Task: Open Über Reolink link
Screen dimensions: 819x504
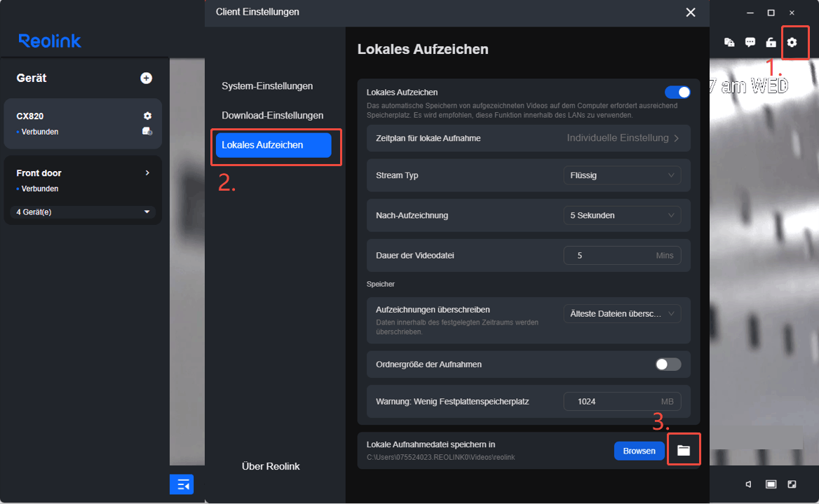Action: coord(271,466)
